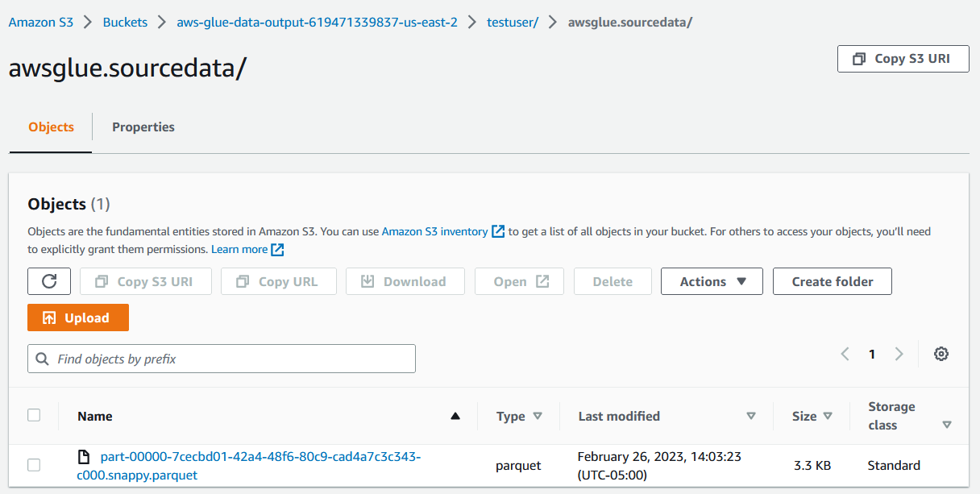The height and width of the screenshot is (494, 980).
Task: Click Copy S3 URI button at the top of the page
Action: pos(903,59)
